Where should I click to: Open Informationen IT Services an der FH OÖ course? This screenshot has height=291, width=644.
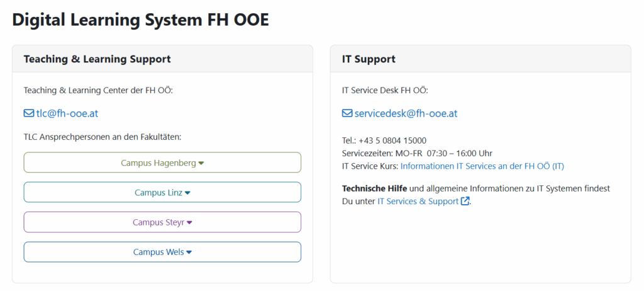[x=482, y=166]
